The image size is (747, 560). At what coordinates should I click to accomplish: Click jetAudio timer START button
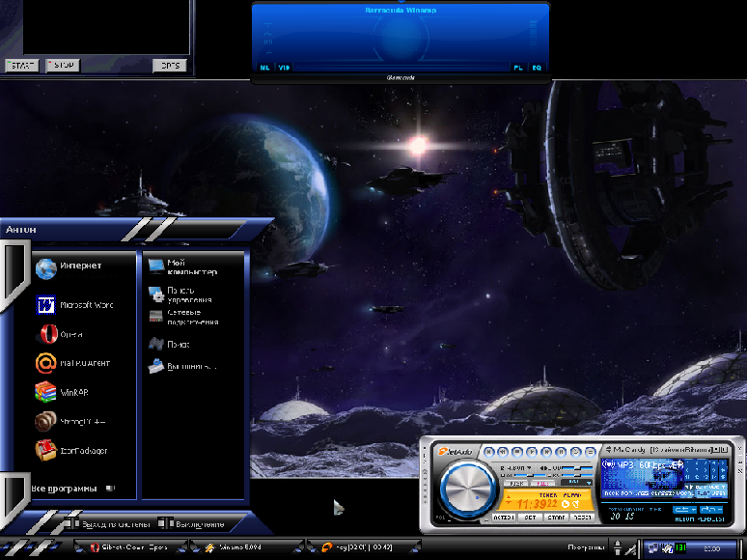(556, 518)
